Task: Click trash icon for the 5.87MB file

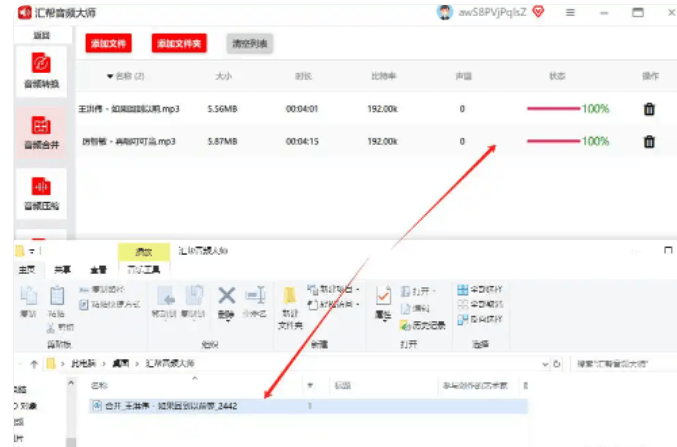Action: 648,142
